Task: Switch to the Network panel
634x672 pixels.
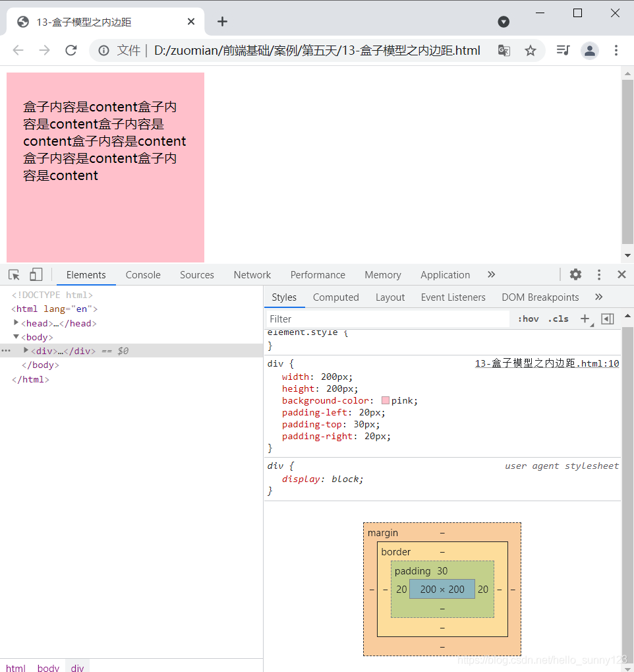Action: coord(252,274)
